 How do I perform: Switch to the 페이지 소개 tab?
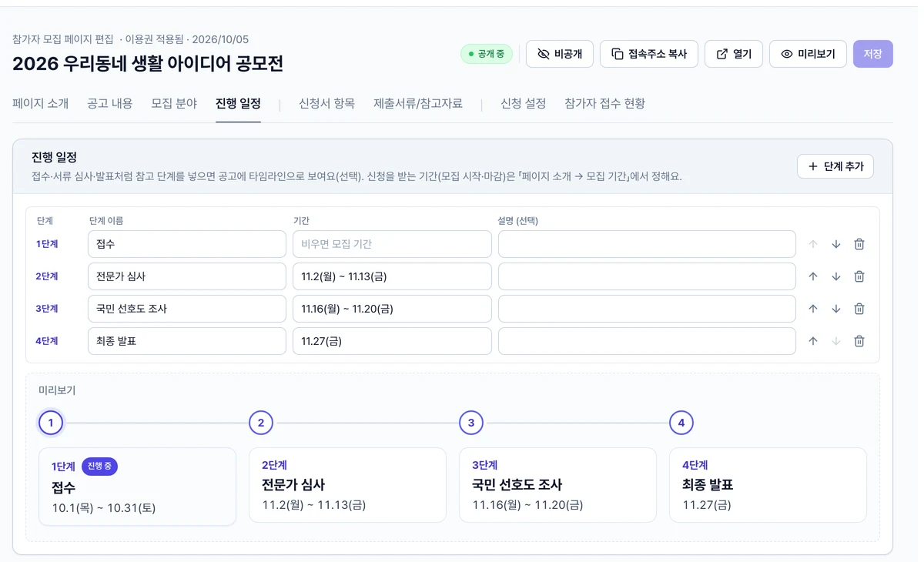(x=40, y=103)
